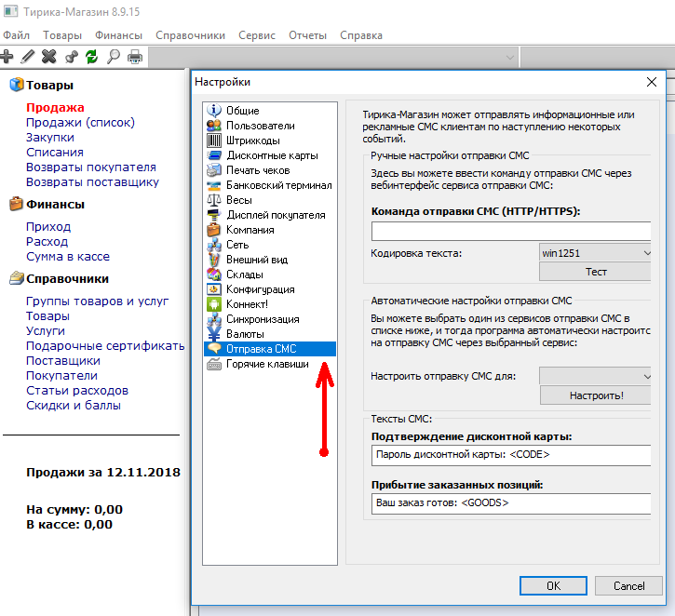Open the Финансы menu in menu bar
Viewport: 675px width, 616px height.
[119, 35]
